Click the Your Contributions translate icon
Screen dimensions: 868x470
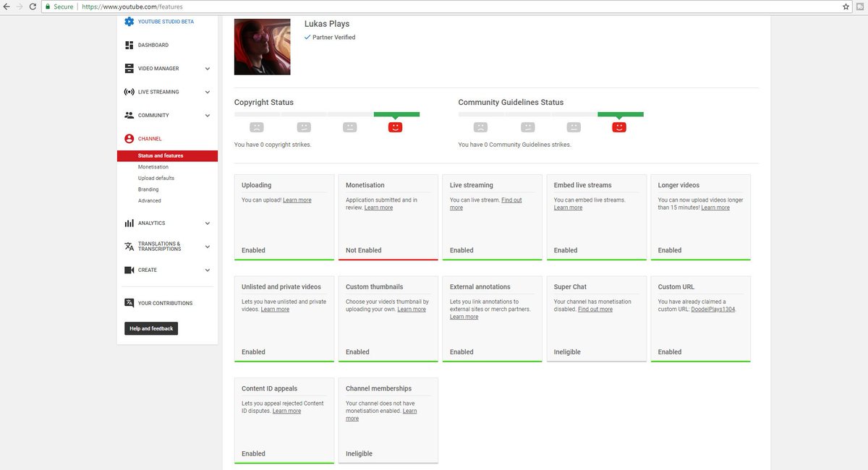click(x=129, y=303)
